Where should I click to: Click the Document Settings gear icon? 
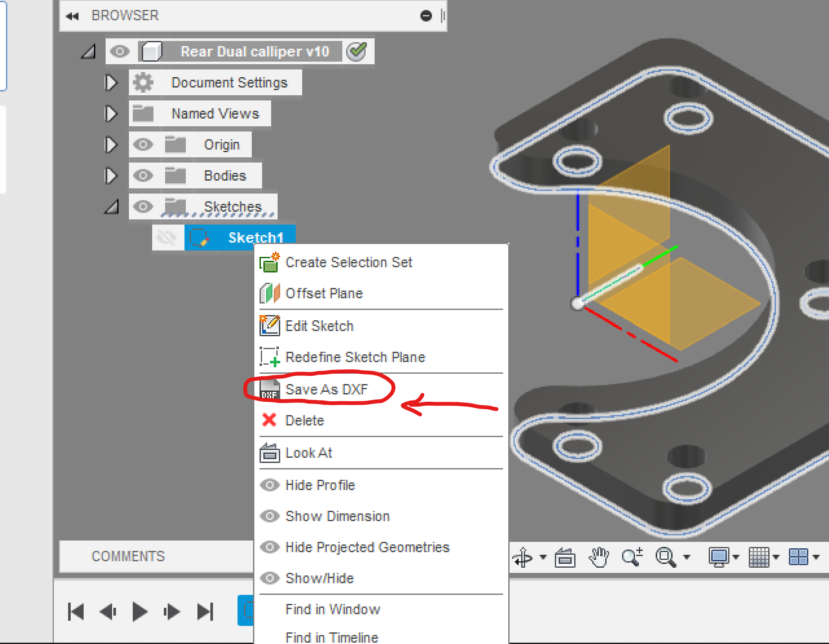(143, 82)
